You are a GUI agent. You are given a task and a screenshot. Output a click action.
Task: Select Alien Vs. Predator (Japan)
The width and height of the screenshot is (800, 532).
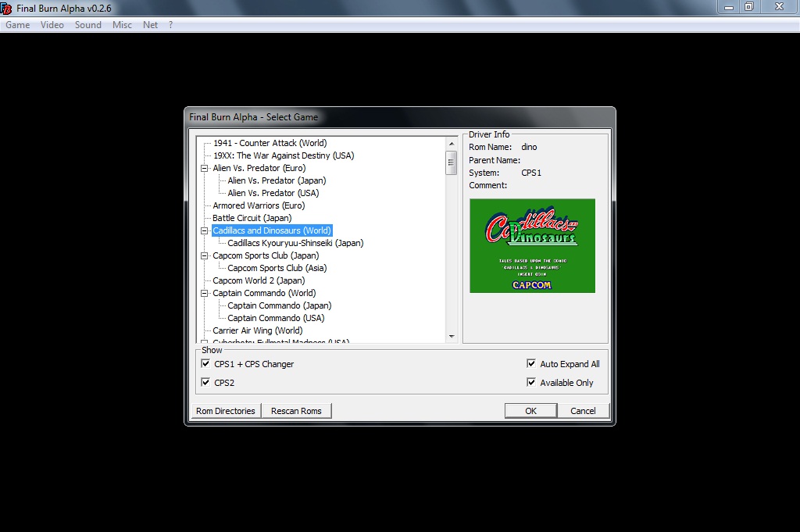(x=277, y=180)
